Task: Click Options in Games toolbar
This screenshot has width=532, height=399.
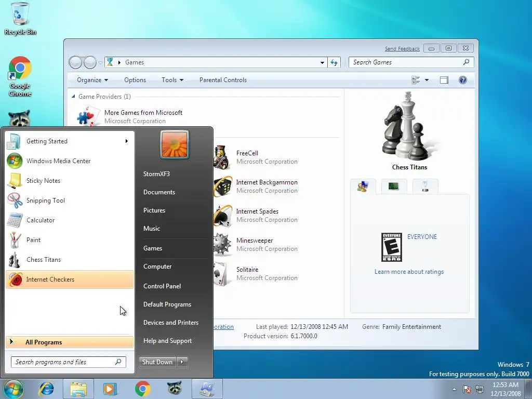Action: point(135,80)
